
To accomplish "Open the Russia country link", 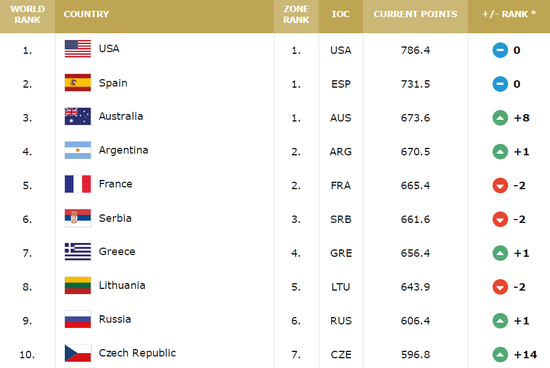I will (115, 319).
